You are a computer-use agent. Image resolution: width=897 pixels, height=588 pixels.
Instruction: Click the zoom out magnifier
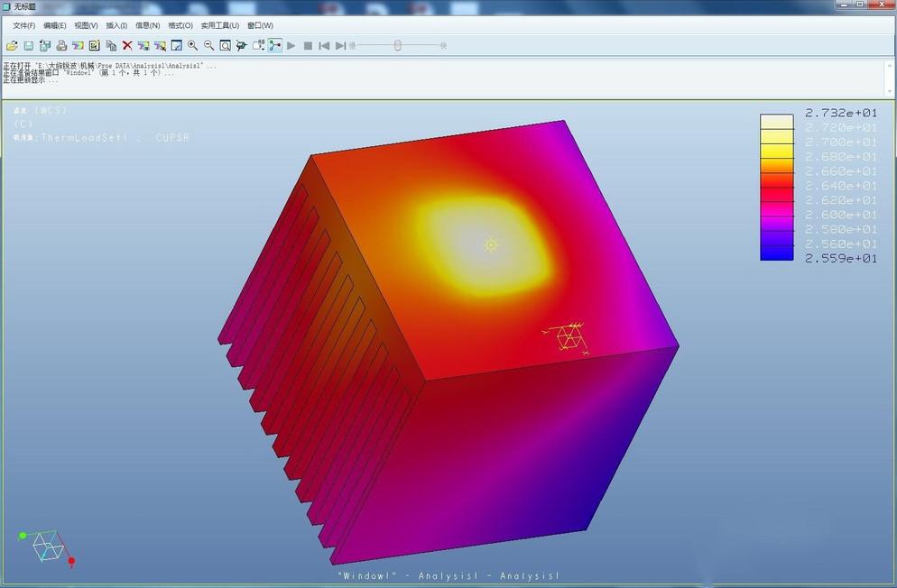coord(209,46)
